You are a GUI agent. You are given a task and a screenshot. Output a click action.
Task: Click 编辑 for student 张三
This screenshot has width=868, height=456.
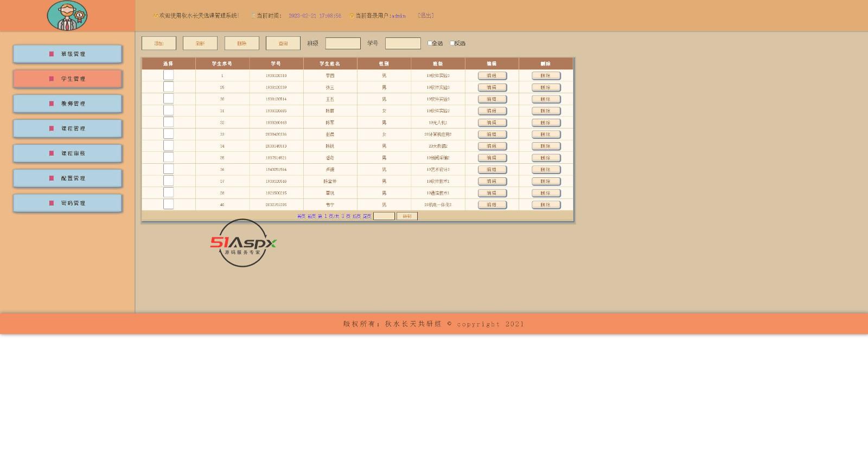492,87
